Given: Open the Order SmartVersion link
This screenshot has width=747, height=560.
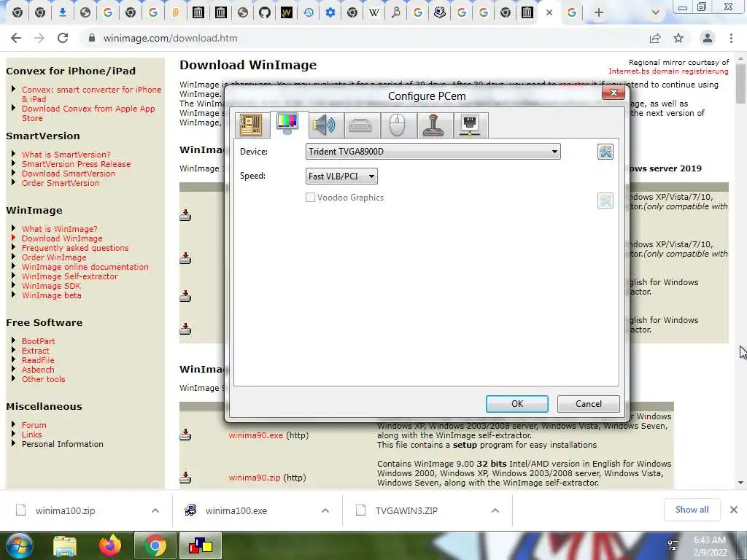Looking at the screenshot, I should pyautogui.click(x=61, y=183).
